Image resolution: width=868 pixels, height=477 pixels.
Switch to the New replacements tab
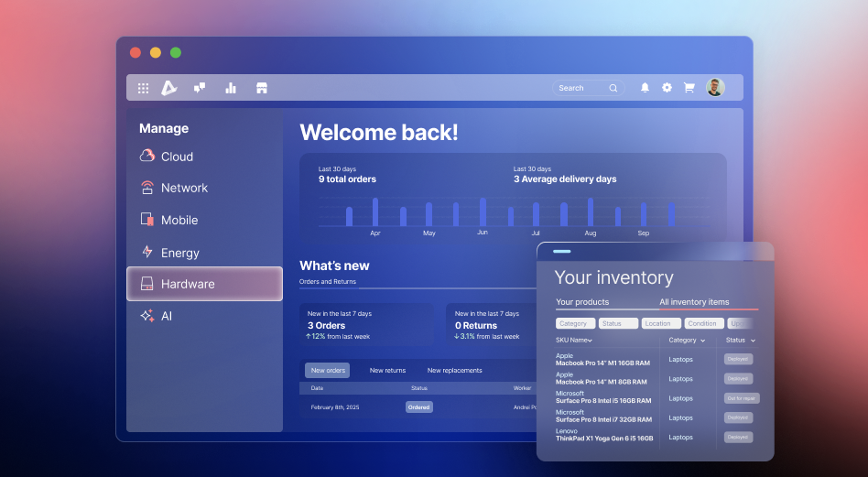pos(454,371)
